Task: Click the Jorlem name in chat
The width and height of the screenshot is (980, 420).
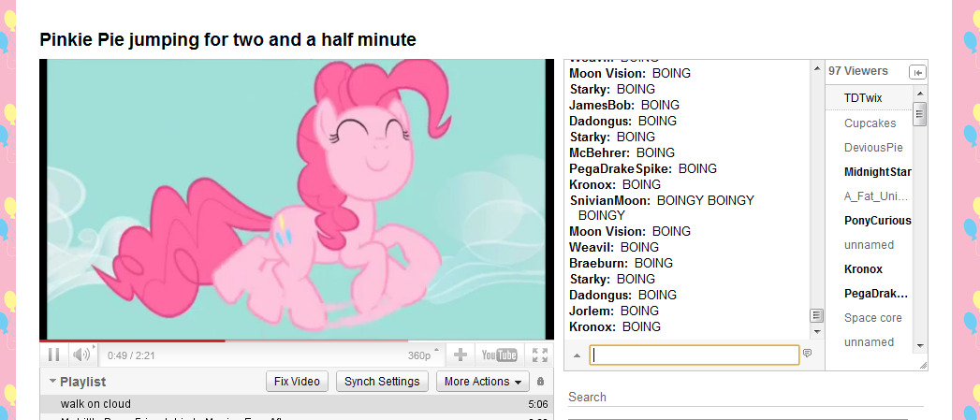Action: pyautogui.click(x=592, y=311)
